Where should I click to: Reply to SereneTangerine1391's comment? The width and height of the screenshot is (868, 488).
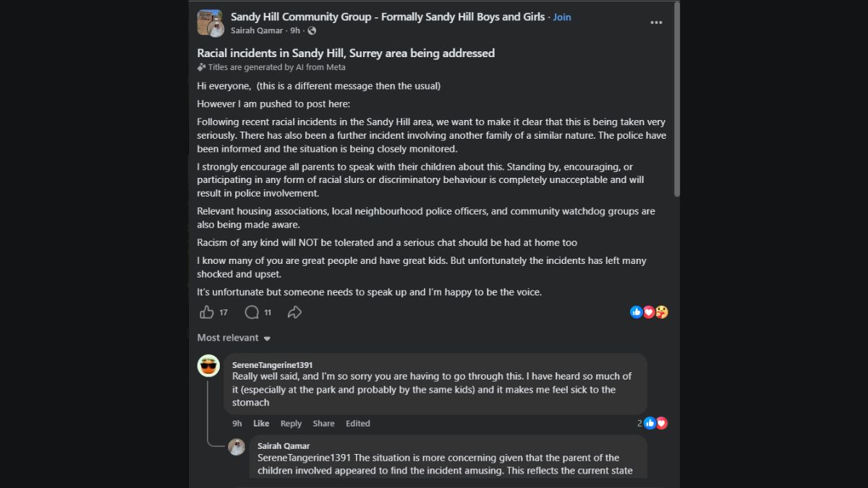point(291,424)
